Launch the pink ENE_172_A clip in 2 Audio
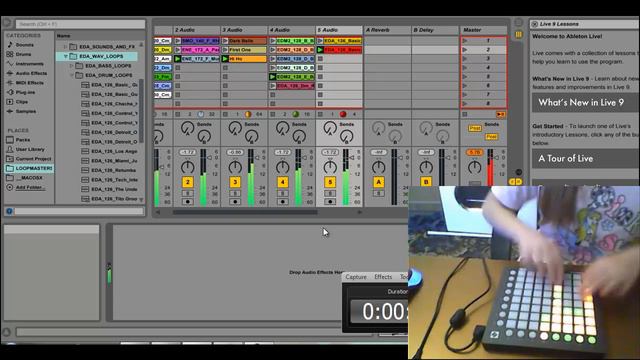Image resolution: width=640 pixels, height=360 pixels. tap(178, 50)
